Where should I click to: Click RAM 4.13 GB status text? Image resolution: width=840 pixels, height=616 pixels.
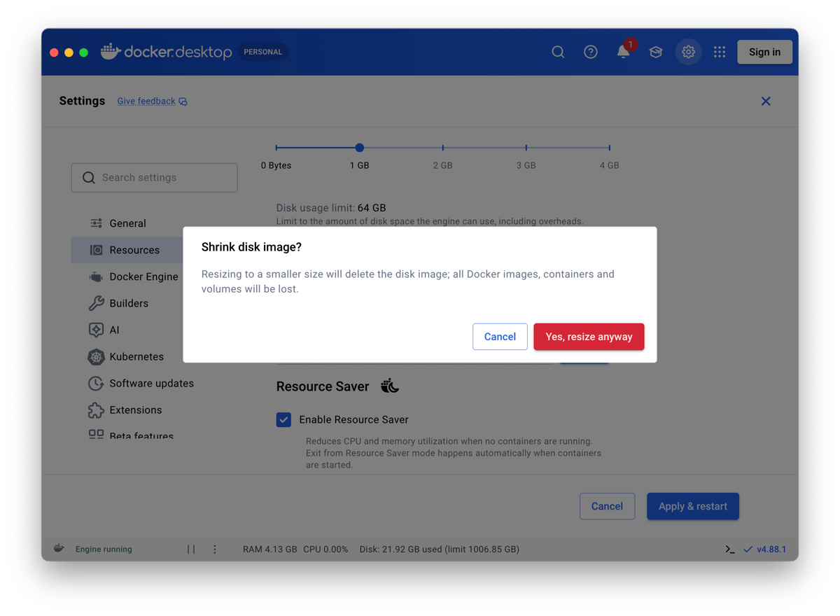(x=270, y=549)
